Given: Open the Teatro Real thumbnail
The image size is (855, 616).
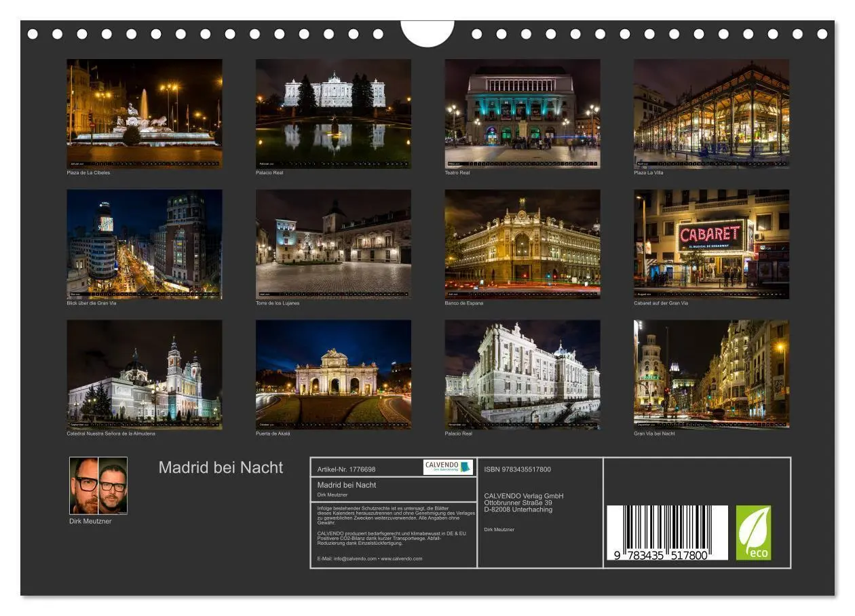Looking at the screenshot, I should pyautogui.click(x=522, y=113).
